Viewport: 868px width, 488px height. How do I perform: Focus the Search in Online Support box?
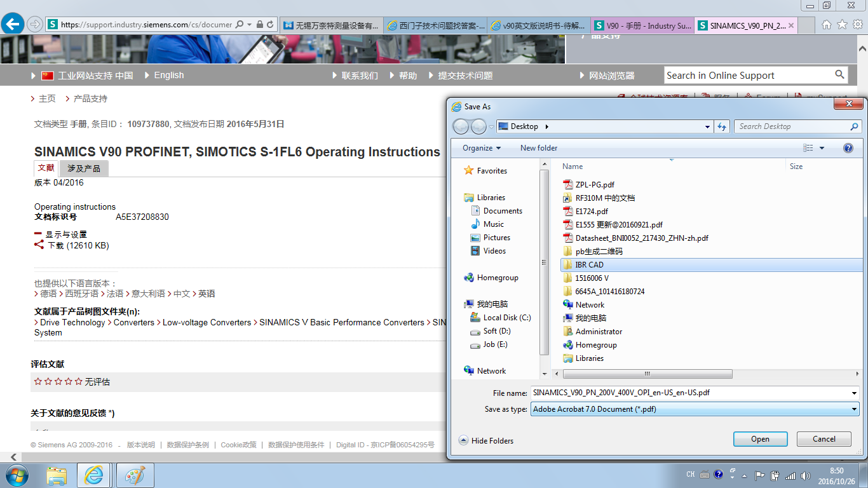749,75
